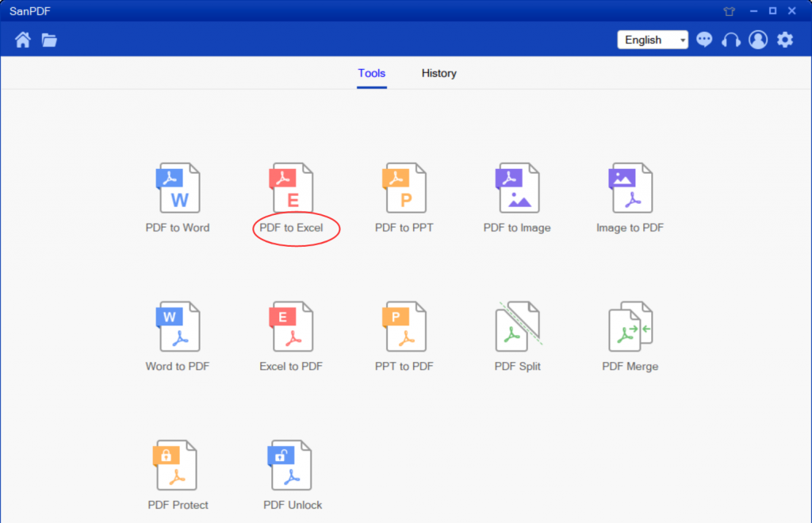The width and height of the screenshot is (812, 523).
Task: Choose the Image to PDF icon
Action: pos(630,187)
